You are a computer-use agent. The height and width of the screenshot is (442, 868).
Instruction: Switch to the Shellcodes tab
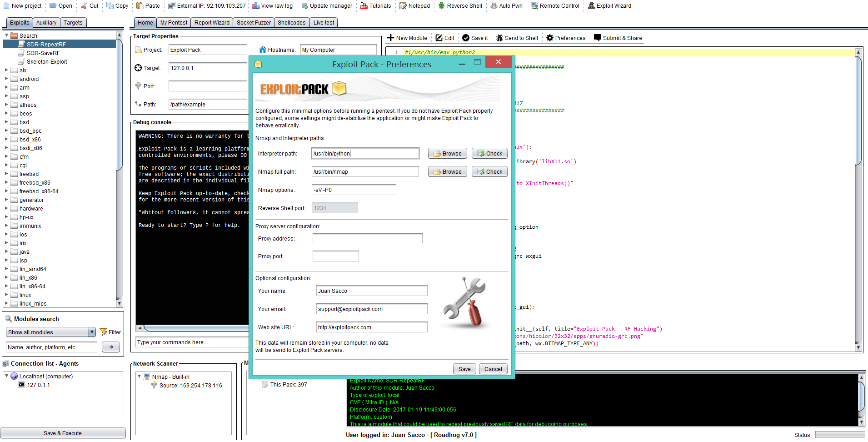291,23
